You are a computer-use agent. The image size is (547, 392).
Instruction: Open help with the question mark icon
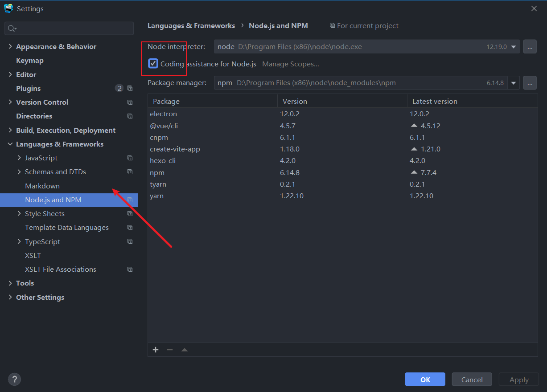15,380
